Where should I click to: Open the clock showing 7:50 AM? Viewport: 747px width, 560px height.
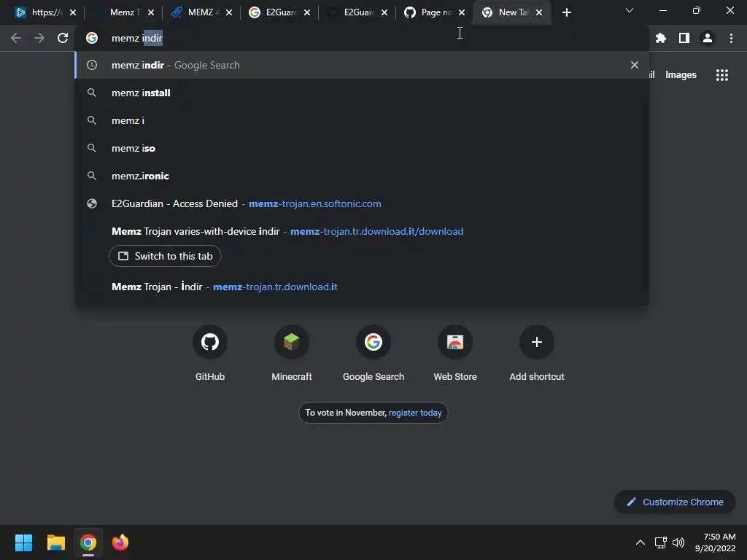[715, 542]
